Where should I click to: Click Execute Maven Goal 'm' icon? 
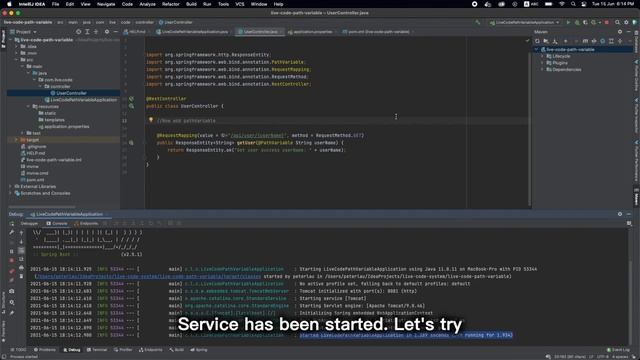[585, 41]
